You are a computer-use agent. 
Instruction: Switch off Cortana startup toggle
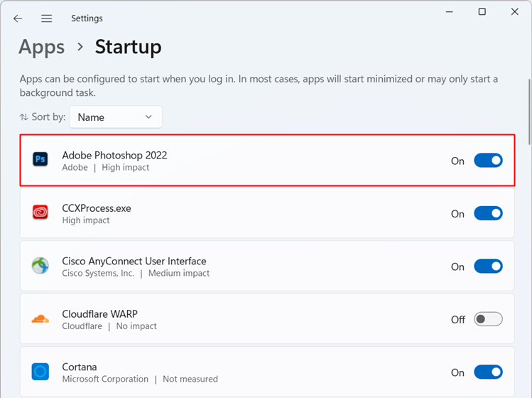tap(488, 372)
